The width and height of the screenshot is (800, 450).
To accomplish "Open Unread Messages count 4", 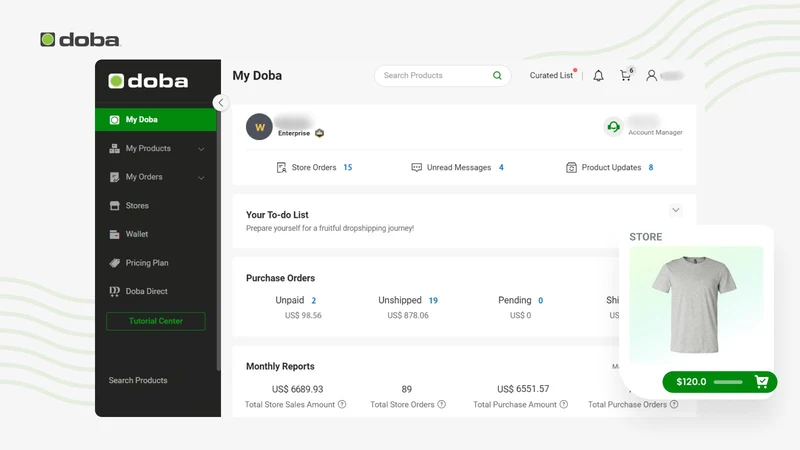I will click(501, 167).
